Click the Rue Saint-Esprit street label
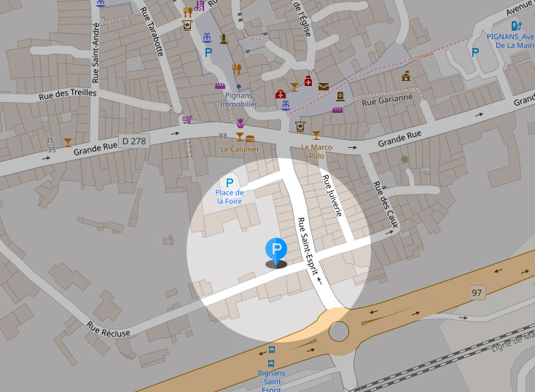The height and width of the screenshot is (392, 535). click(308, 246)
